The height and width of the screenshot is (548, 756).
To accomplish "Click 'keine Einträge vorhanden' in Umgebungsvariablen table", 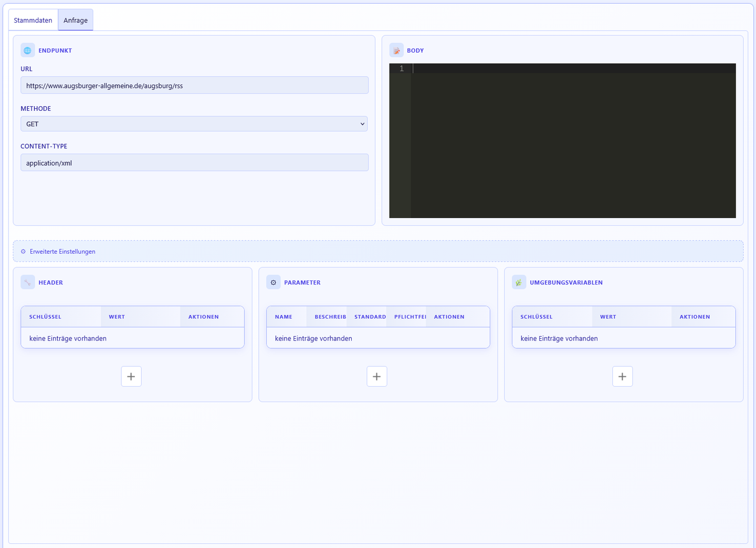I will point(559,338).
